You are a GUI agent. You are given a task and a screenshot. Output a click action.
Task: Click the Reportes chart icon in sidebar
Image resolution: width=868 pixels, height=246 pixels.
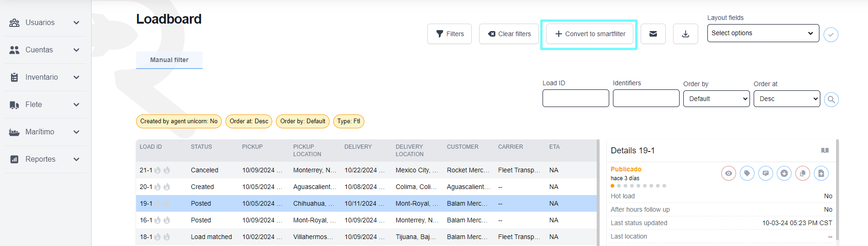[14, 159]
